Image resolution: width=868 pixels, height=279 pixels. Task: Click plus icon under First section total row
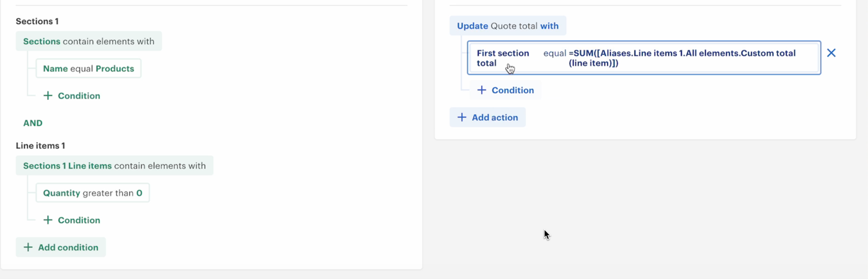(482, 91)
